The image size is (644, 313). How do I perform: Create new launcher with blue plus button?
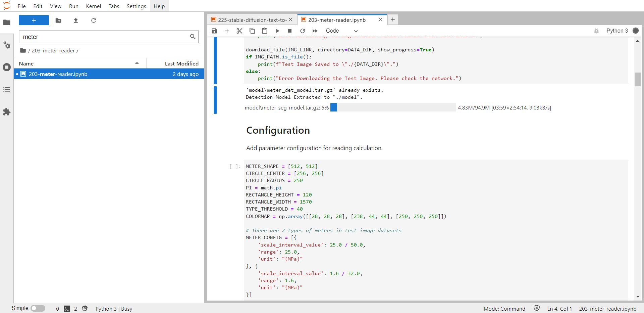click(34, 20)
